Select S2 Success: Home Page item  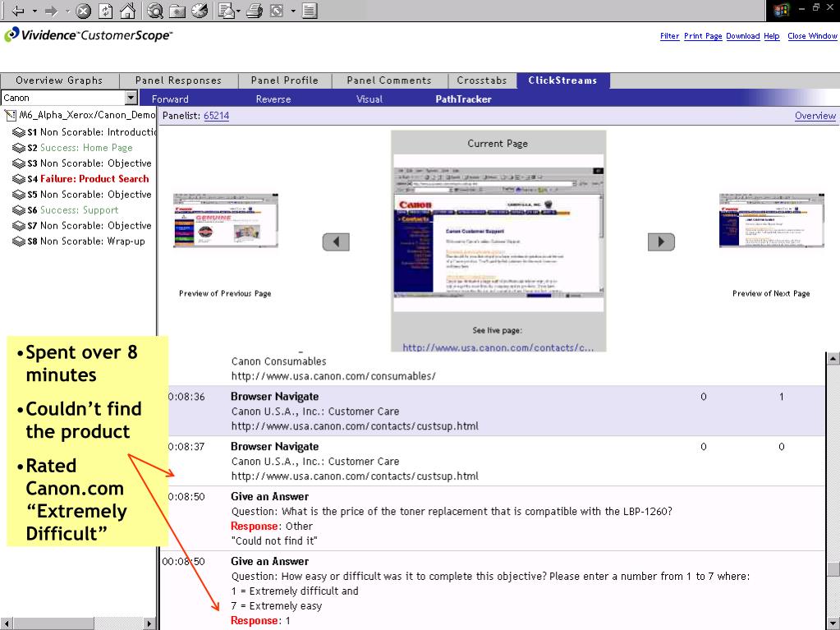click(x=80, y=148)
